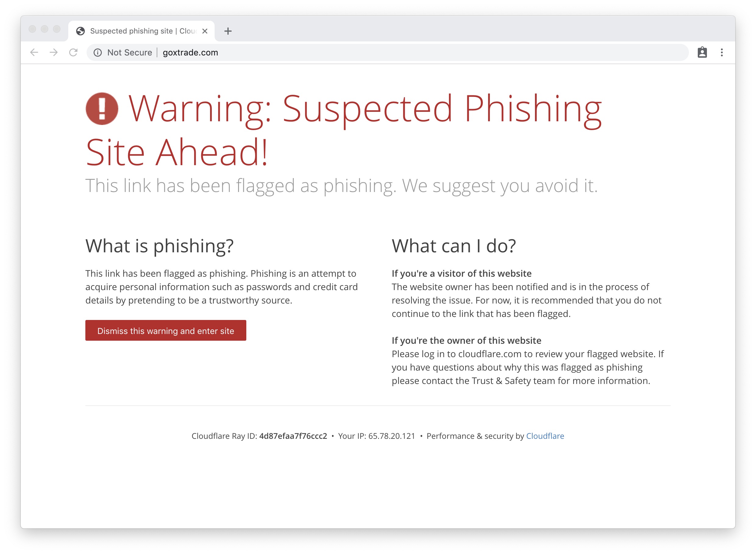Click the 'What is phishing?' heading

pos(159,246)
